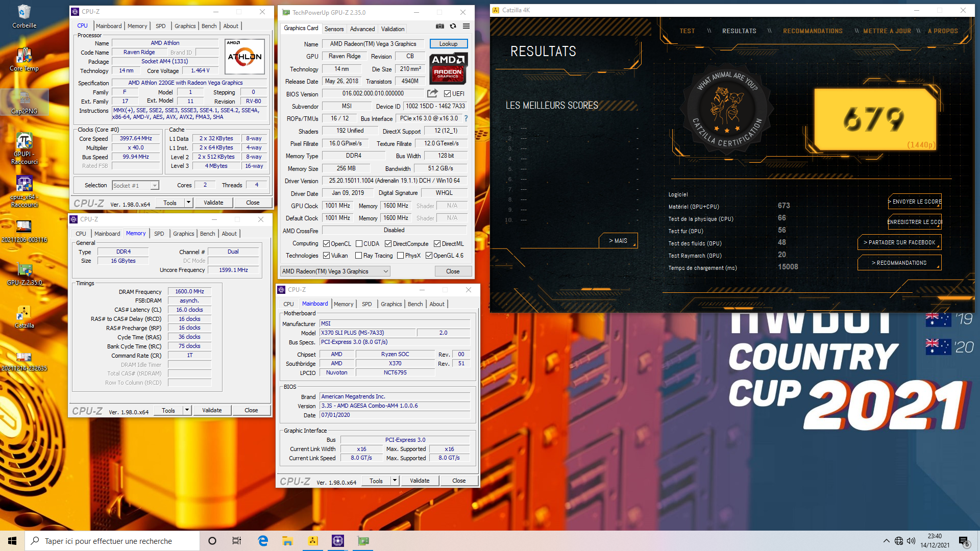Click PARTAGER SUR FACEBOOK button
The height and width of the screenshot is (551, 980).
(x=899, y=242)
